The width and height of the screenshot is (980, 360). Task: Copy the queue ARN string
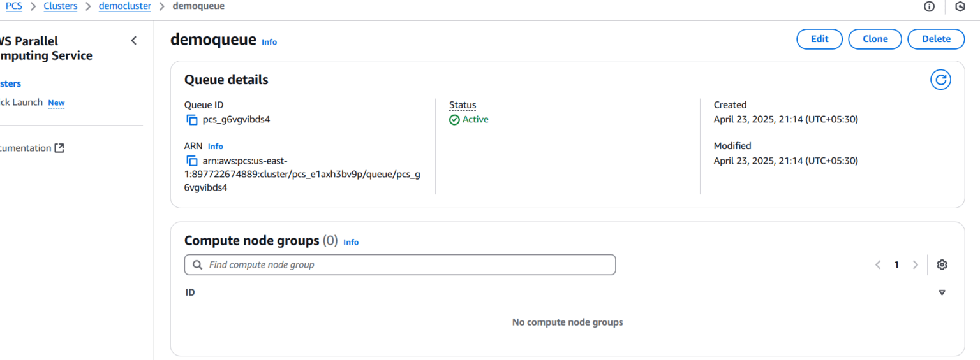[x=191, y=161]
